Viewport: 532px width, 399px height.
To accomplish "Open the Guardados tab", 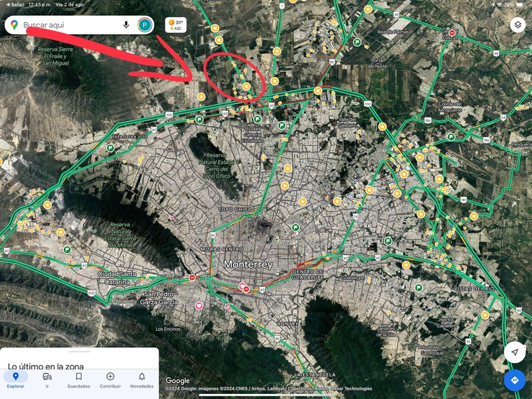I will click(79, 380).
